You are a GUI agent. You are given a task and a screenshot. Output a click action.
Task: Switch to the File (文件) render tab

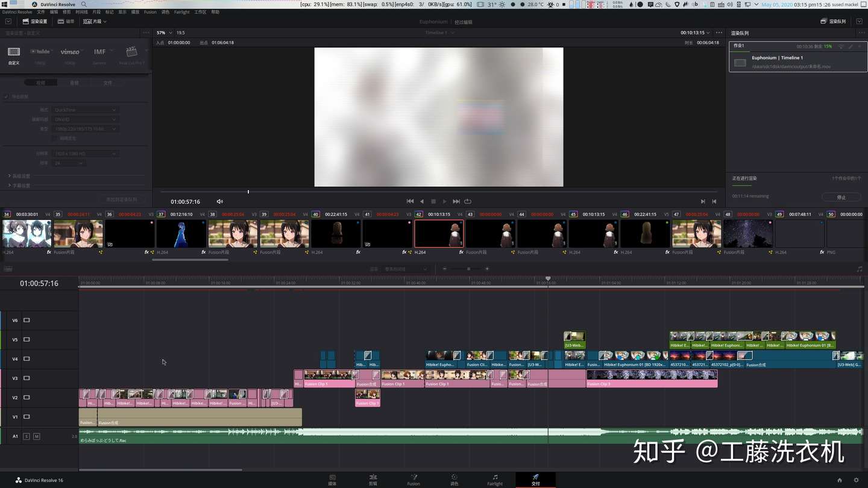pyautogui.click(x=108, y=83)
